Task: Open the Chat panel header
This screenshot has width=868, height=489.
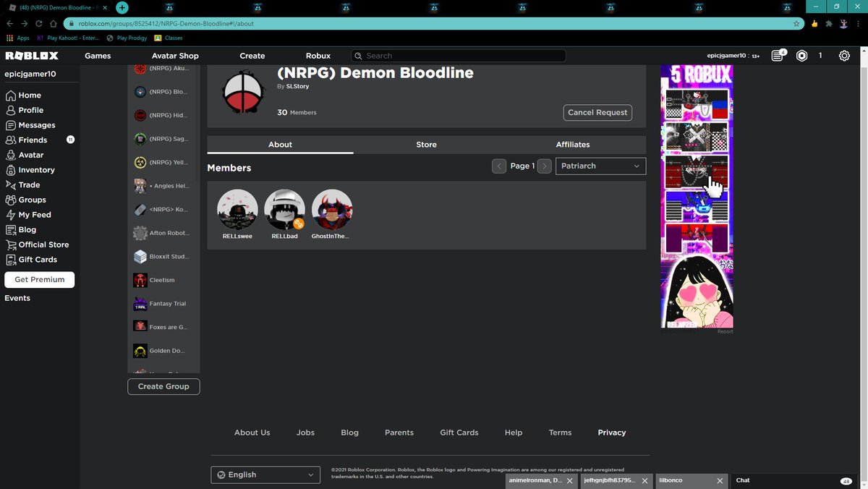Action: point(793,480)
